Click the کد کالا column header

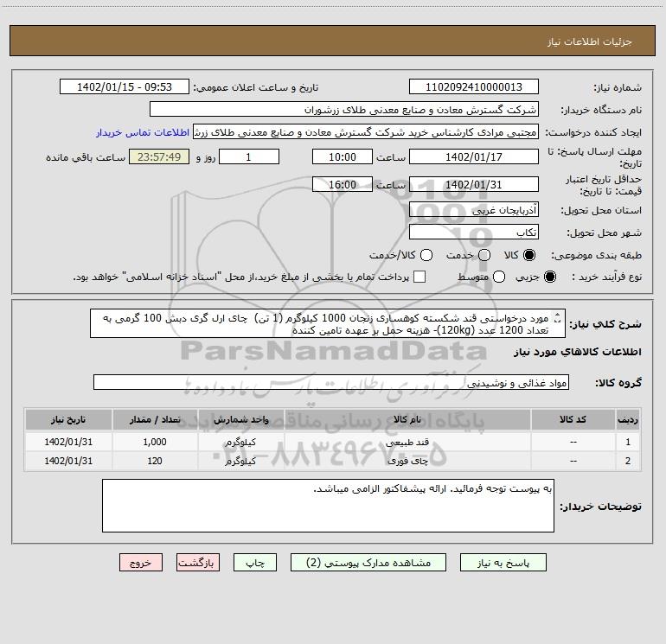573,420
